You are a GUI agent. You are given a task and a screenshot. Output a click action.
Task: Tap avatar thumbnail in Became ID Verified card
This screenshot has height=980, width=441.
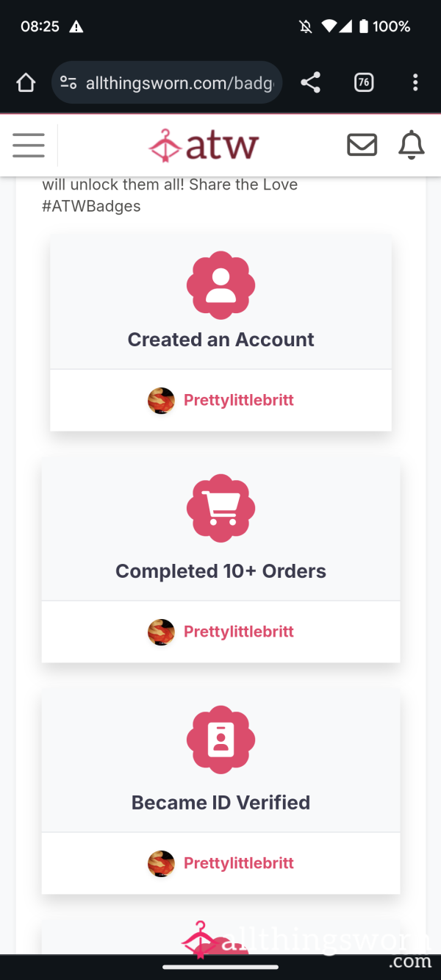click(161, 864)
